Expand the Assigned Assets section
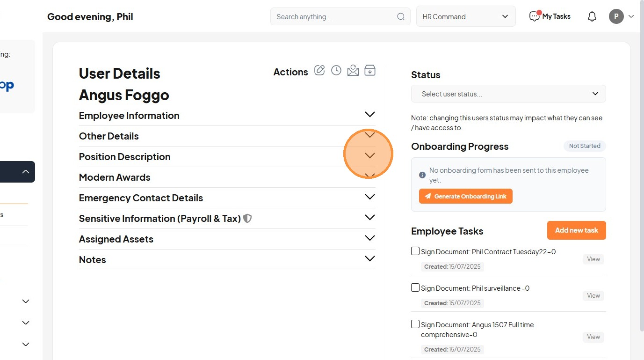644x360 pixels. 369,238
